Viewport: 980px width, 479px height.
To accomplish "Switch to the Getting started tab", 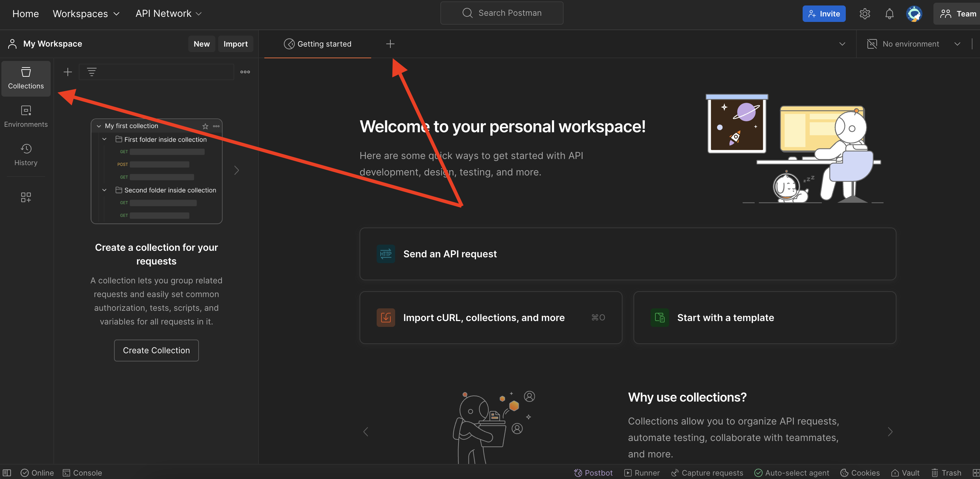I will [318, 44].
